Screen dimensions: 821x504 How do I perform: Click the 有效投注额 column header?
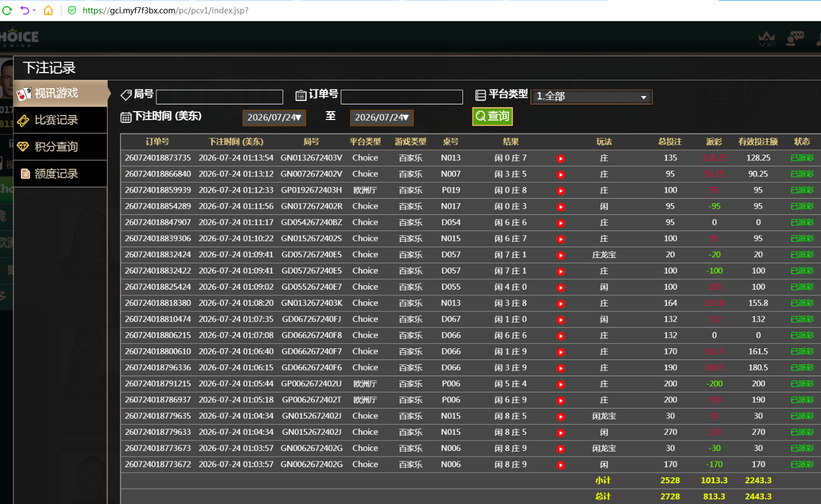758,142
